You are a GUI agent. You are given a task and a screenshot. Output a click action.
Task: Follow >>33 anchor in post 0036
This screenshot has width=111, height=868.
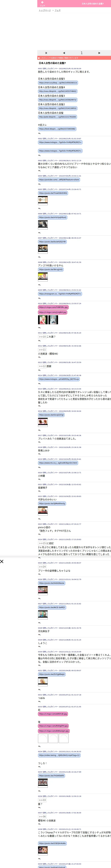pyautogui.click(x=42, y=800)
